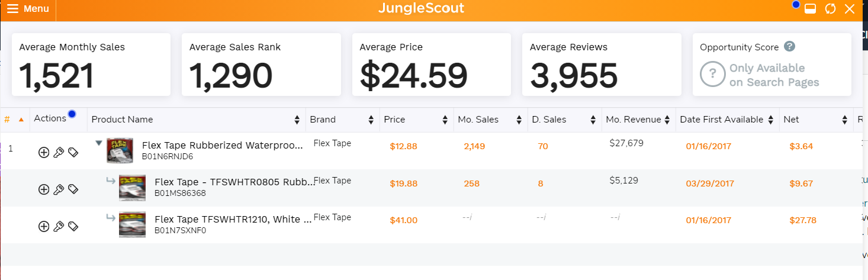868x280 pixels.
Task: Open the hamburger Menu
Action: [x=28, y=9]
